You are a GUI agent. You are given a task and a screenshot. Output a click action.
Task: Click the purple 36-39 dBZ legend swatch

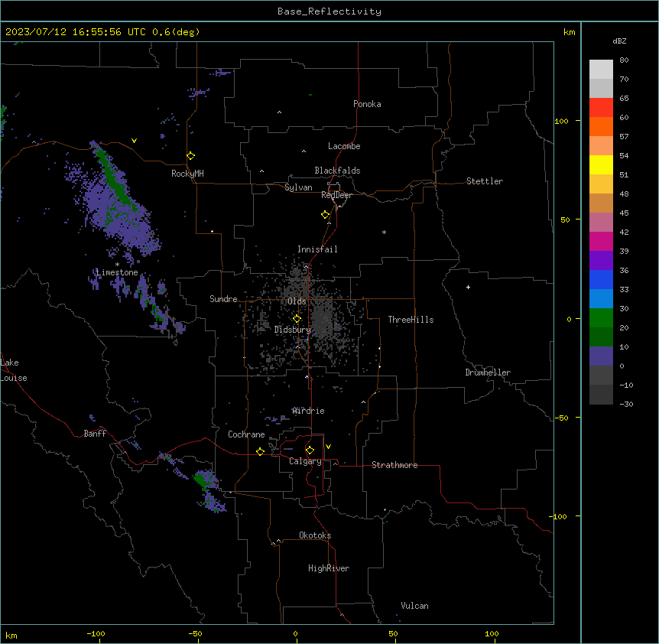point(601,261)
